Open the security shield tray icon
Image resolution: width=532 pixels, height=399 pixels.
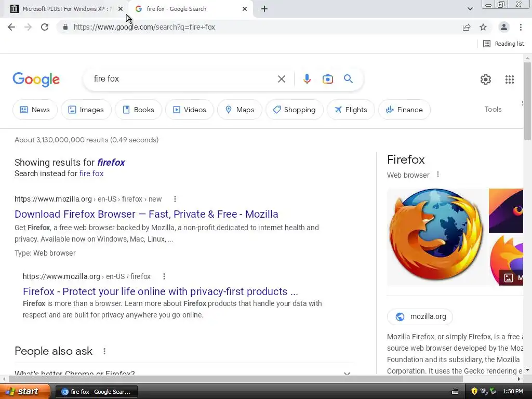click(474, 391)
